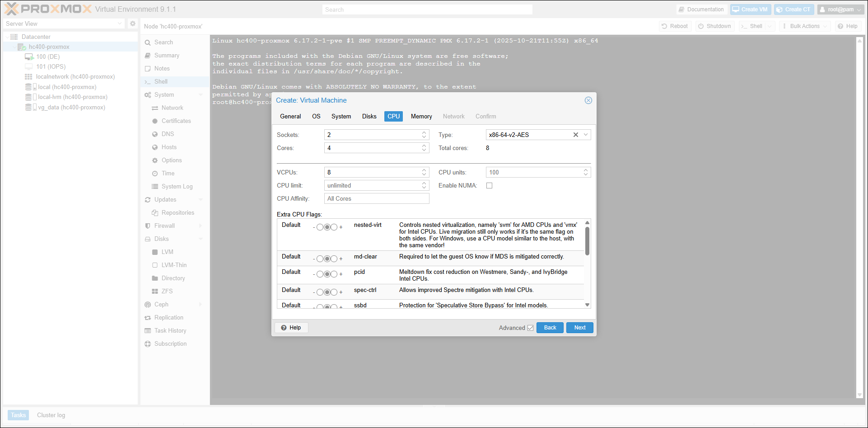Enable NUMA checkbox

coord(489,186)
